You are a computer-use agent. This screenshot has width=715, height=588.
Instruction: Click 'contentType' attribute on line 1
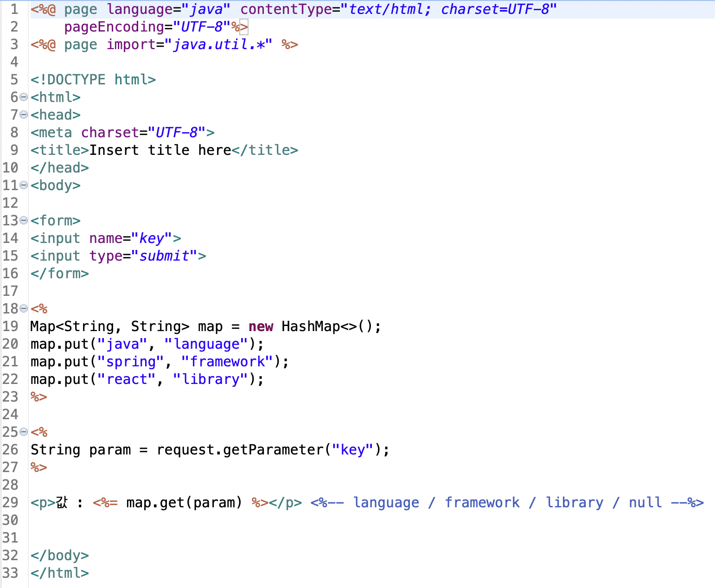point(286,9)
